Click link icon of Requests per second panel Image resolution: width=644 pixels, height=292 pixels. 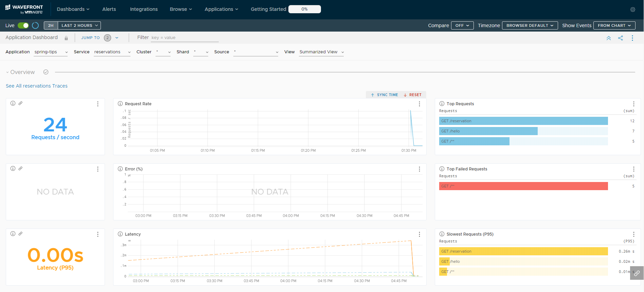click(x=20, y=103)
